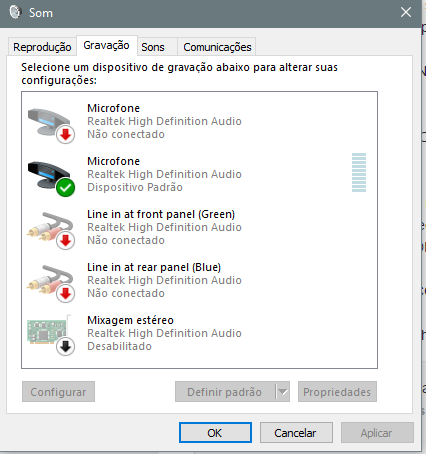This screenshot has height=454, width=426.
Task: Click the microphone level meter bars
Action: [359, 172]
